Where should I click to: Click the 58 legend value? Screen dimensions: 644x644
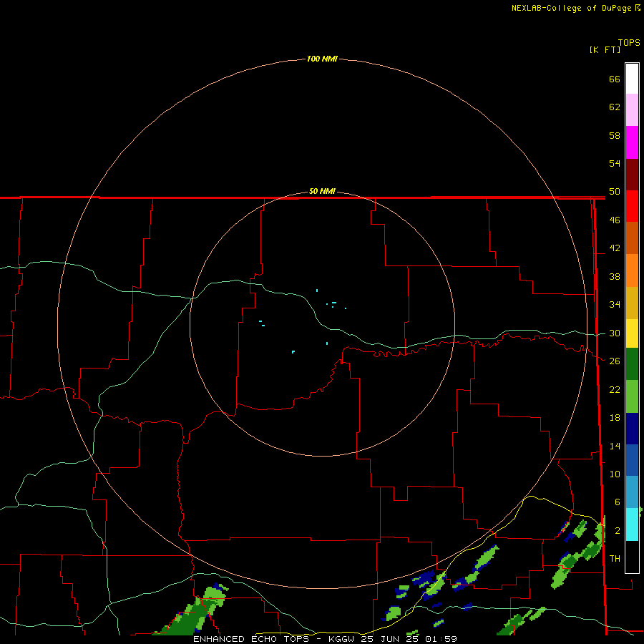(615, 135)
